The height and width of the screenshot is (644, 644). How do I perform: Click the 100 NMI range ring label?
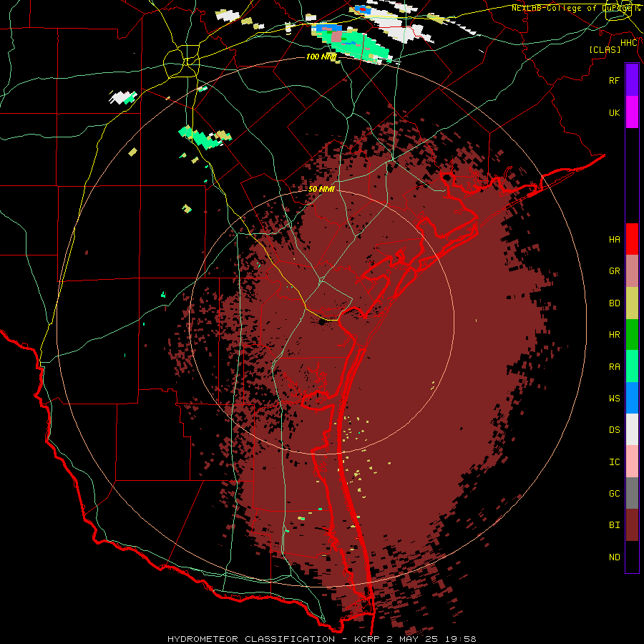click(321, 57)
